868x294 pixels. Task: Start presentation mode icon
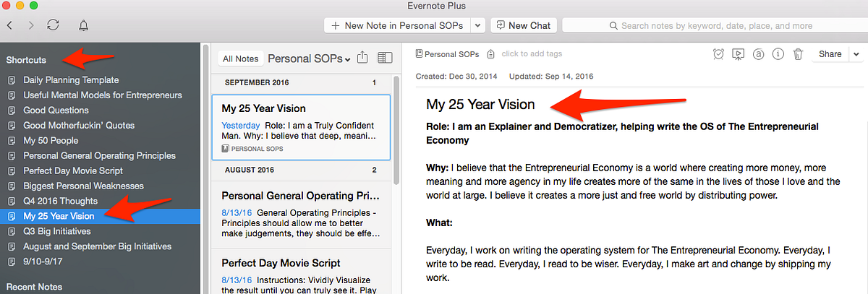click(739, 53)
